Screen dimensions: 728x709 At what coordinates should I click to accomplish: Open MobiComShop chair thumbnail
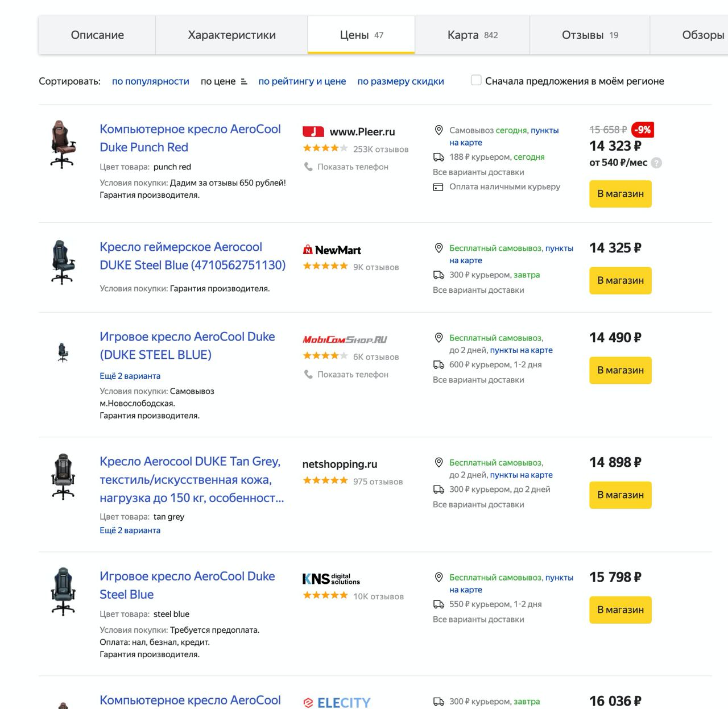click(x=63, y=353)
